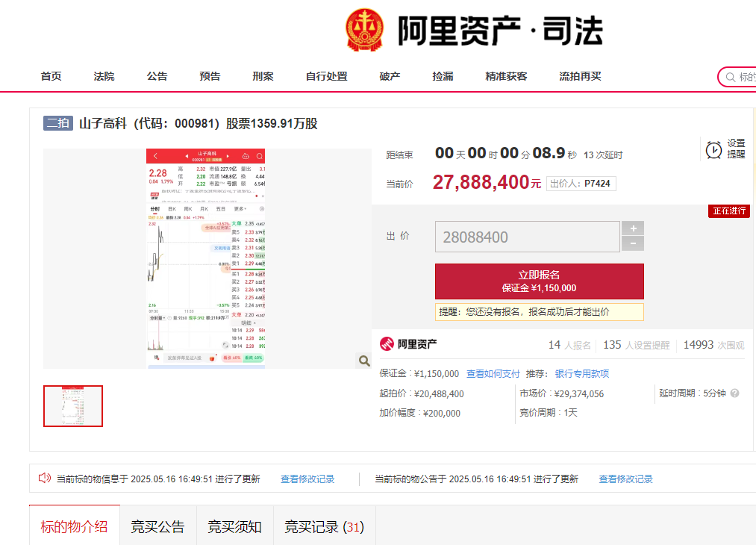The width and height of the screenshot is (756, 545).
Task: Open the 首页 navigation item
Action: 51,76
